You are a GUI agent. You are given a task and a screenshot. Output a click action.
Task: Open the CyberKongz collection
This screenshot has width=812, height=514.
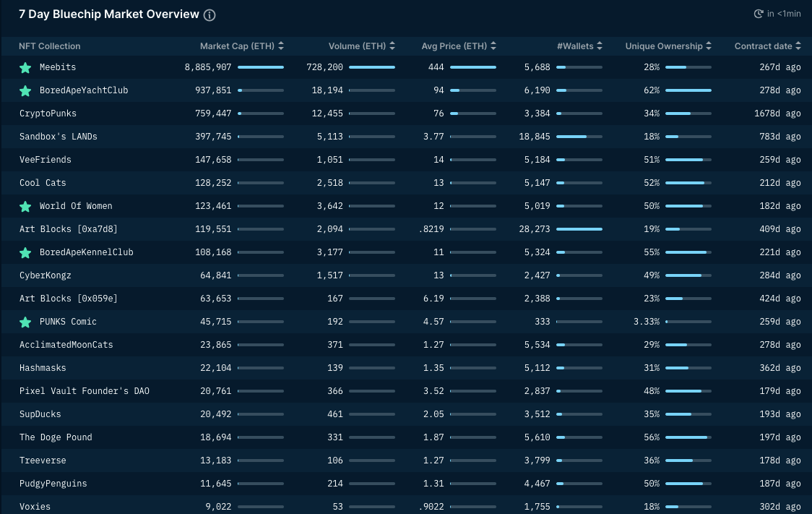(45, 275)
